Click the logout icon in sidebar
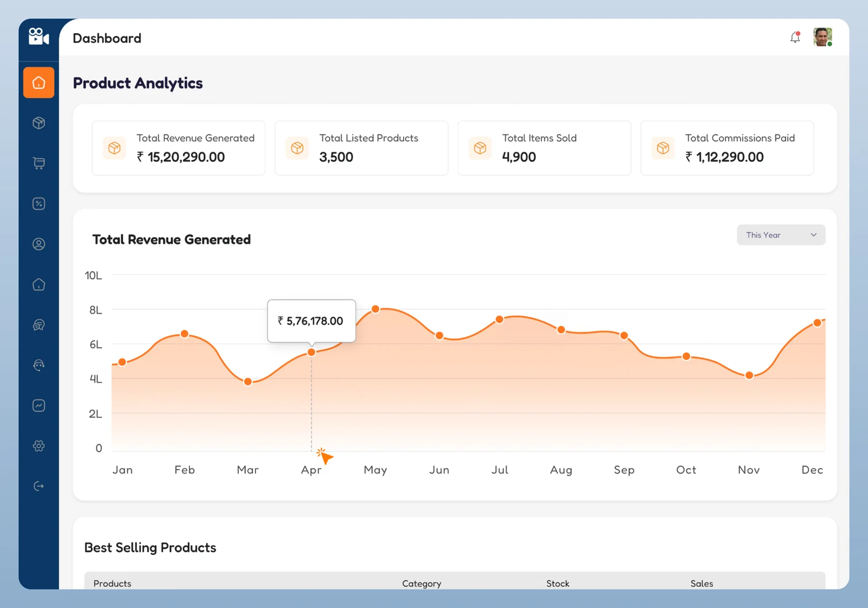Image resolution: width=868 pixels, height=608 pixels. [x=39, y=486]
